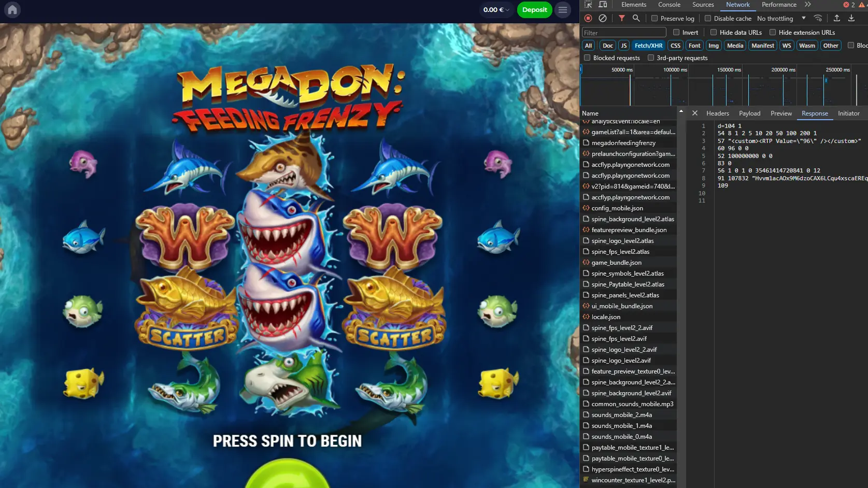Check the Blocked requests checkbox
The width and height of the screenshot is (868, 488).
[x=587, y=58]
